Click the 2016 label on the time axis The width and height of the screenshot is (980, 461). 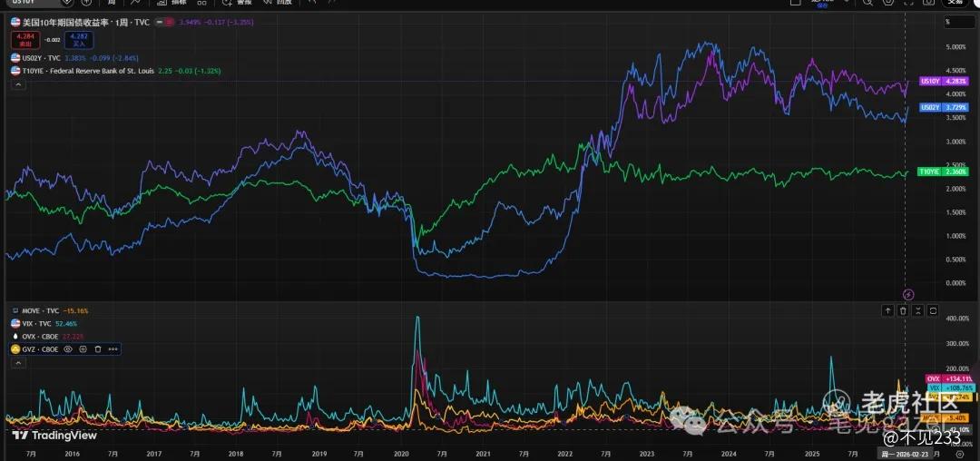click(72, 454)
